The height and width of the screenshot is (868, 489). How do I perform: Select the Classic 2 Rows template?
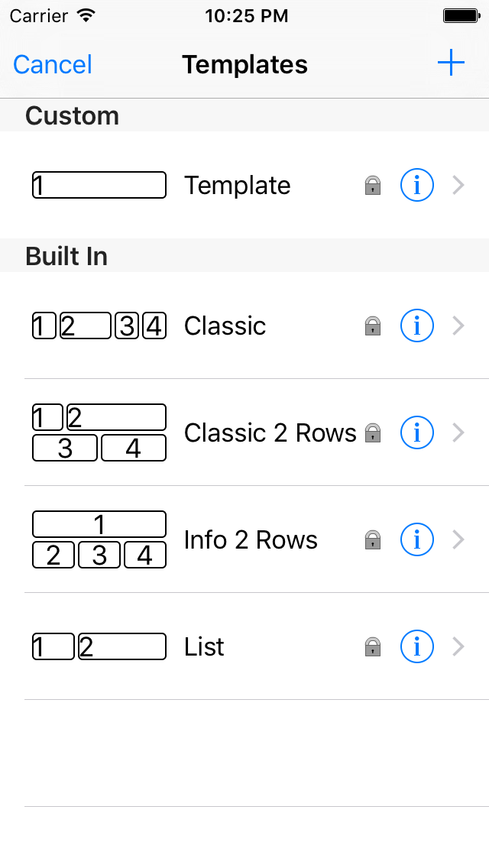click(270, 433)
